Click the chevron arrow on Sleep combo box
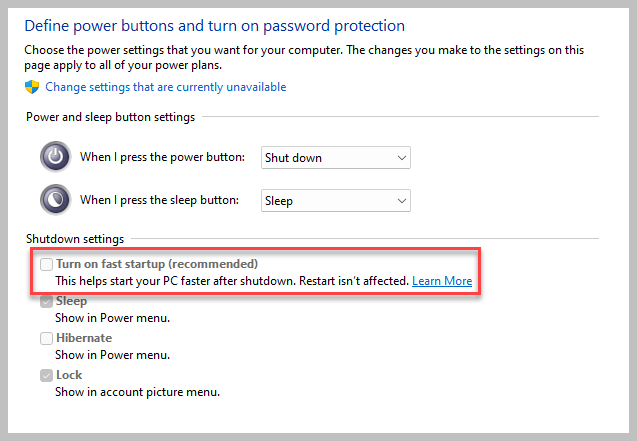 click(401, 201)
